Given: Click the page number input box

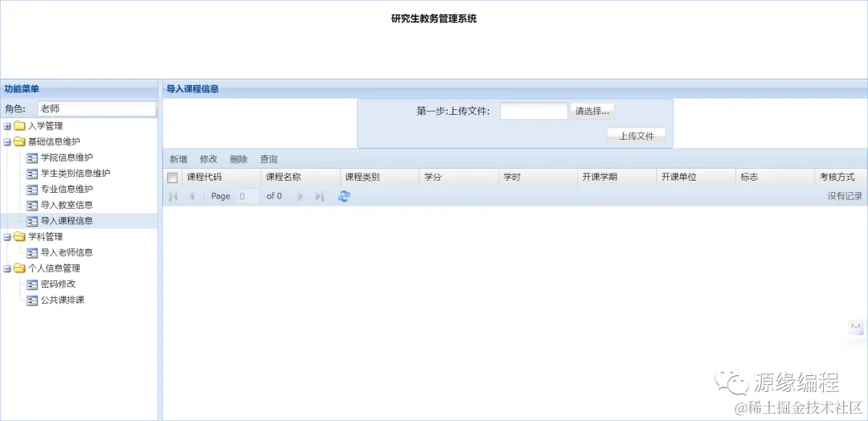Looking at the screenshot, I should tap(248, 196).
